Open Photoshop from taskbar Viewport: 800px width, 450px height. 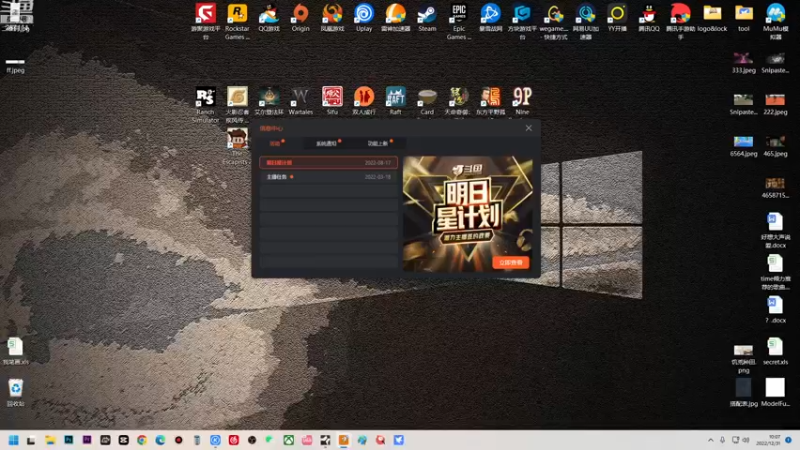tap(68, 440)
